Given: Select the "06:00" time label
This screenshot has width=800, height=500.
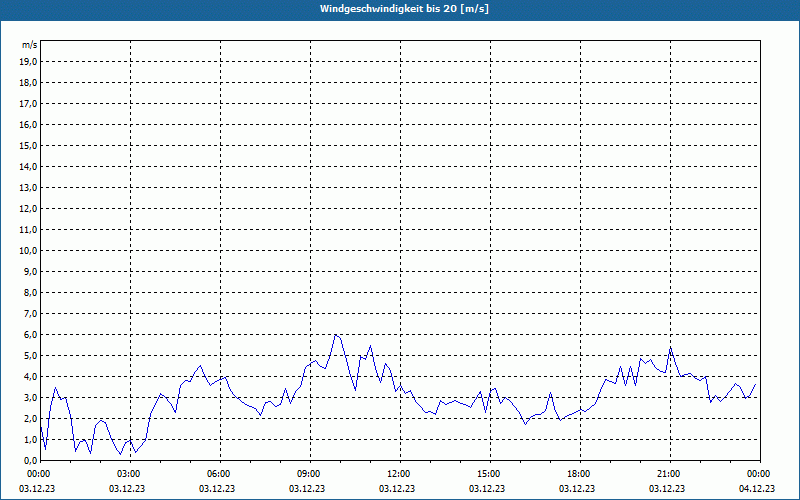Looking at the screenshot, I should click(219, 474).
